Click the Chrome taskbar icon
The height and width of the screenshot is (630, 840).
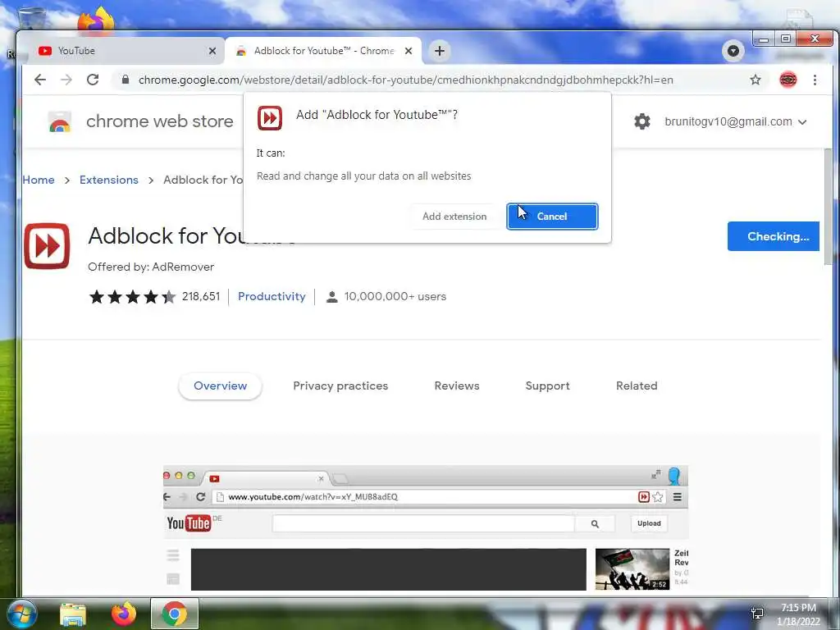tap(174, 614)
